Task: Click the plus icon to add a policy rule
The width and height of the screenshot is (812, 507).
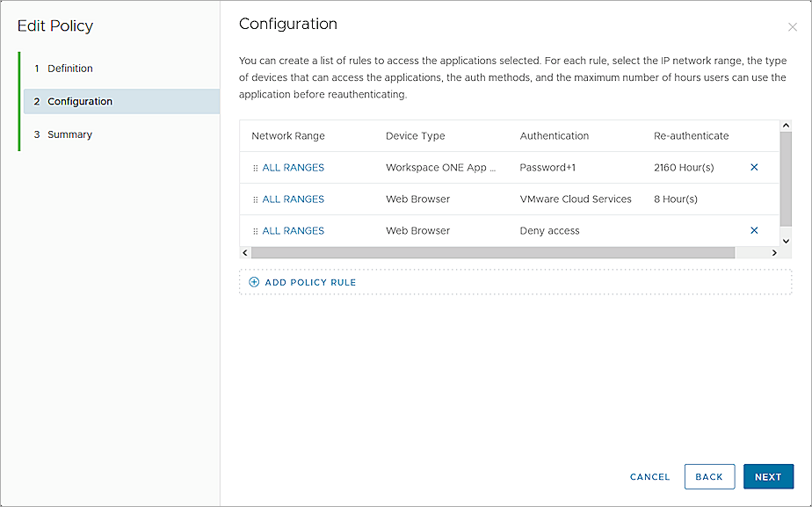Action: 255,281
